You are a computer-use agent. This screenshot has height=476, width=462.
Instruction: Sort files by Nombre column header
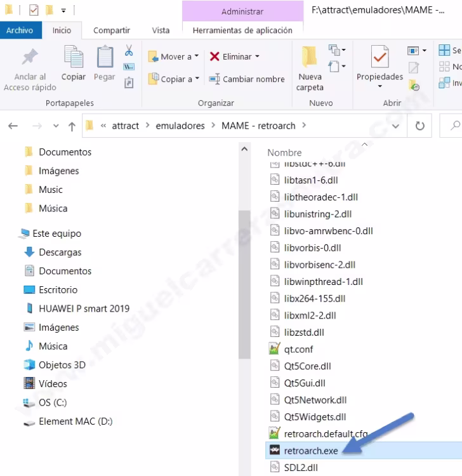coord(284,152)
